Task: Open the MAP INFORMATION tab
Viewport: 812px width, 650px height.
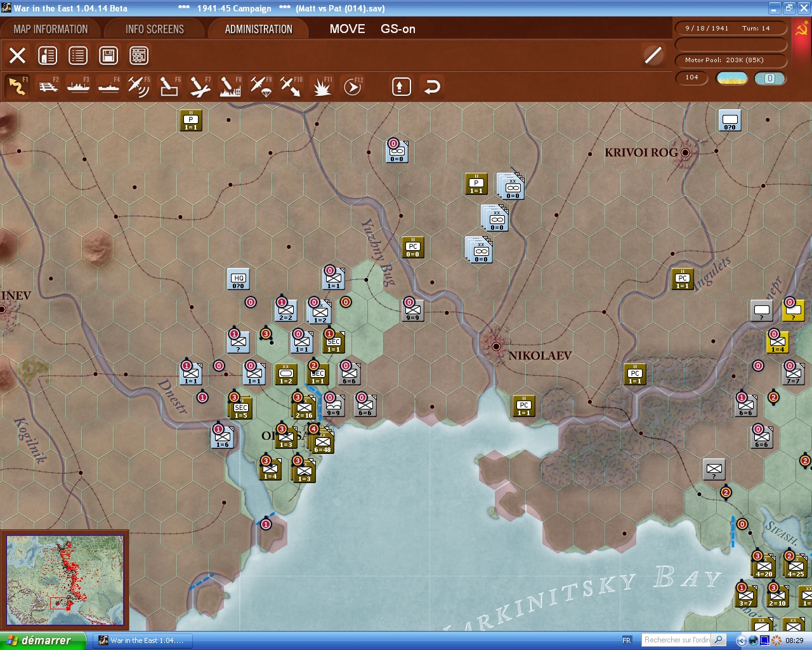Action: click(x=51, y=29)
